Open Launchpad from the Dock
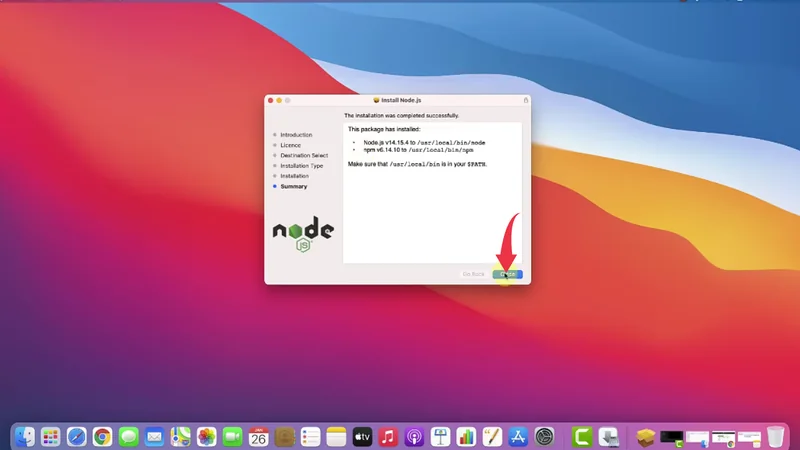800x450 pixels. (51, 436)
